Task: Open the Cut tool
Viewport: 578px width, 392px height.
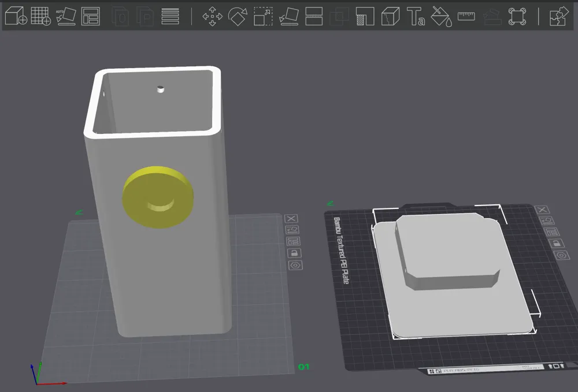Action: [314, 17]
